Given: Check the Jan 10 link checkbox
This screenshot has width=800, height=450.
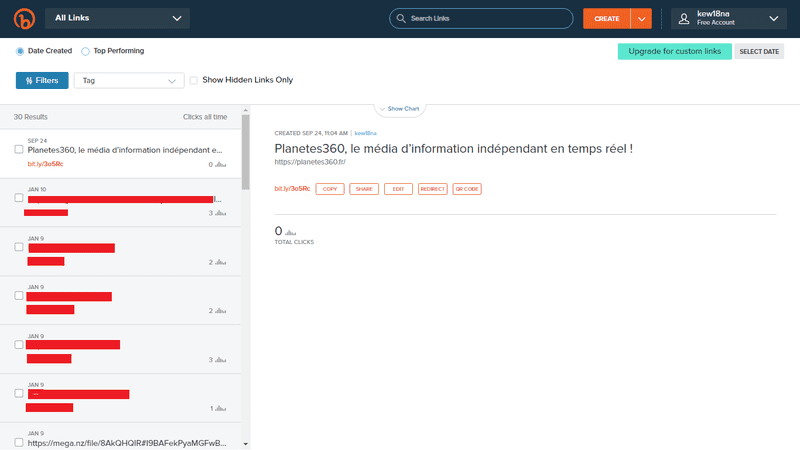Looking at the screenshot, I should point(19,197).
